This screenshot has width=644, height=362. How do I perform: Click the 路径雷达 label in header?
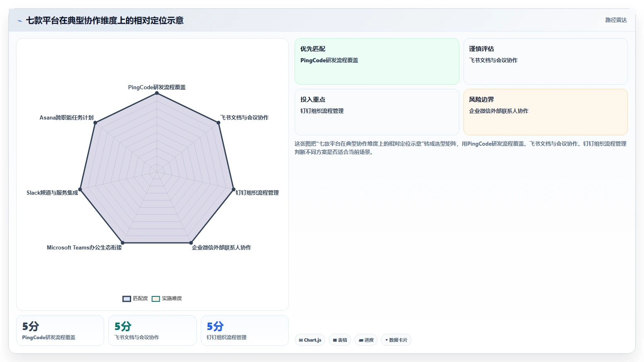616,20
